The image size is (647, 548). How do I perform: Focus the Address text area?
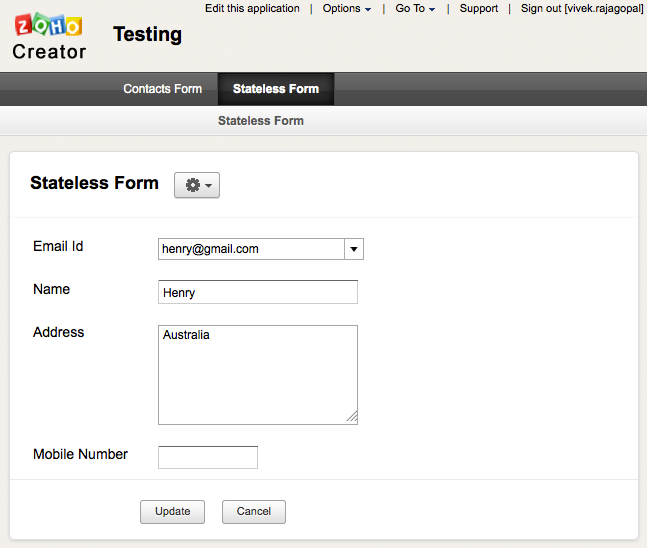258,374
